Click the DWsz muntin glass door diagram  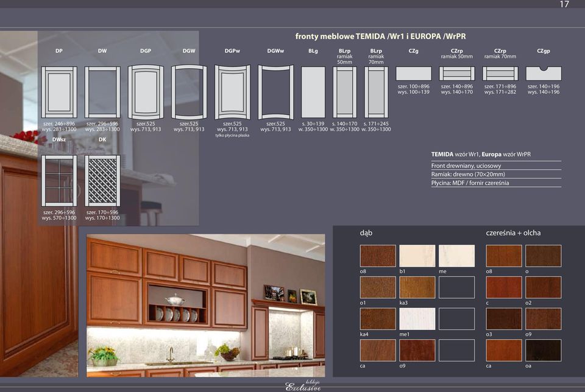tap(59, 181)
